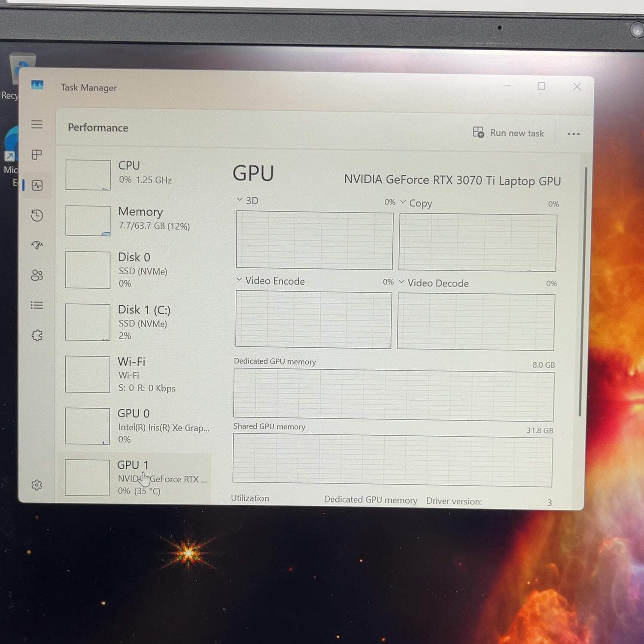The image size is (644, 644).
Task: Click the "NVIDIA GeForce RTX 3070 Ti Laptop GPU" title
Action: pos(453,180)
